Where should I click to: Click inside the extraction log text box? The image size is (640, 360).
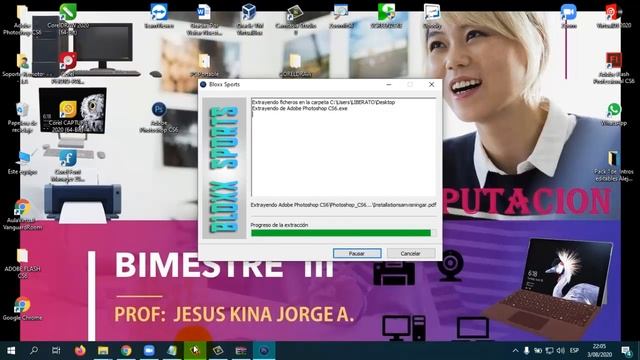(x=343, y=147)
